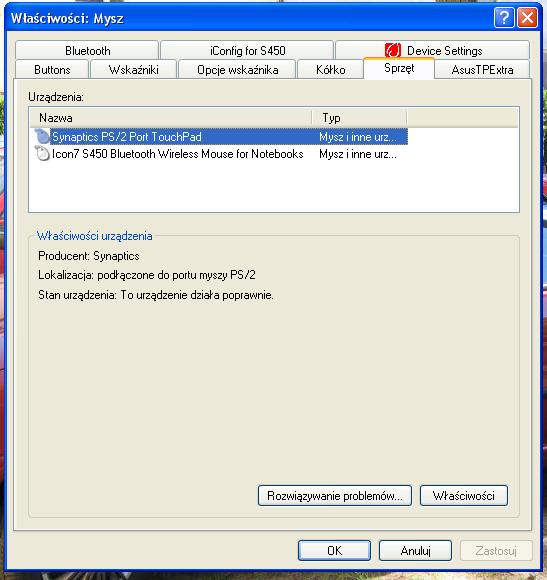Cancel with the Anuluj button
This screenshot has height=580, width=547.
coord(415,551)
